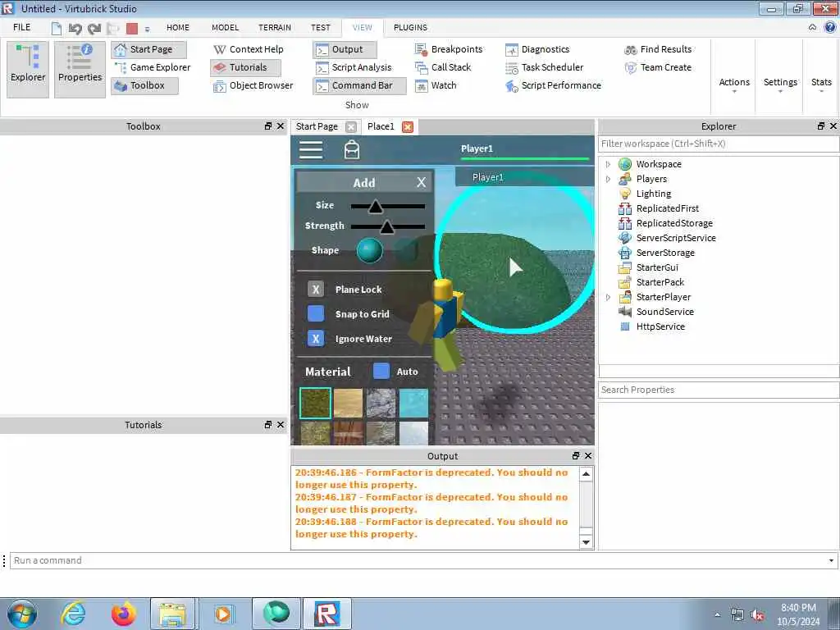Enable the Auto material checkbox
Image resolution: width=840 pixels, height=630 pixels.
tap(381, 372)
